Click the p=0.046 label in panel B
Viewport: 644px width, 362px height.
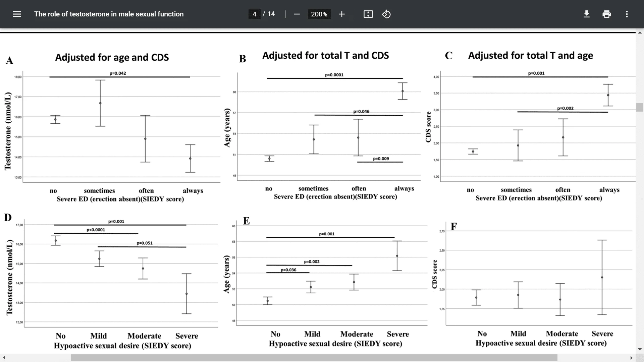(361, 111)
